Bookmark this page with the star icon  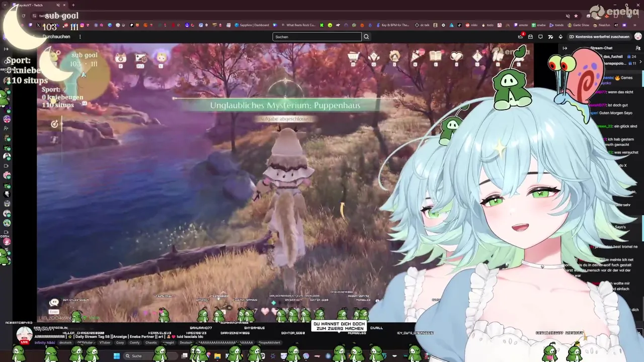tap(576, 16)
